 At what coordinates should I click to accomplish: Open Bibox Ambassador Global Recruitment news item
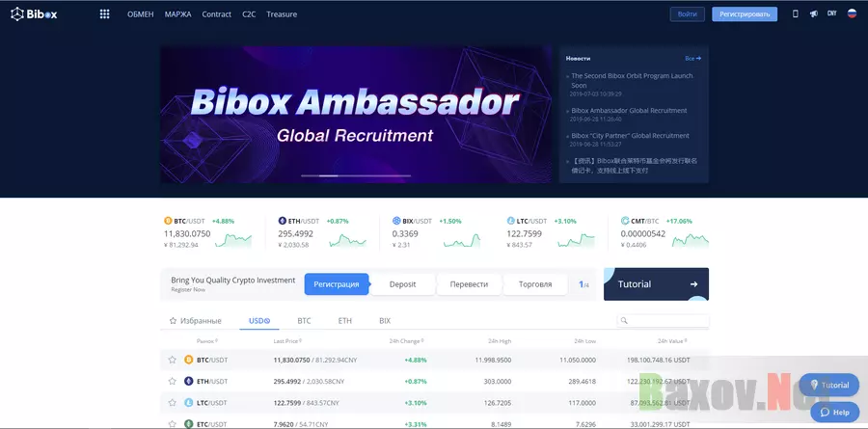pos(629,111)
